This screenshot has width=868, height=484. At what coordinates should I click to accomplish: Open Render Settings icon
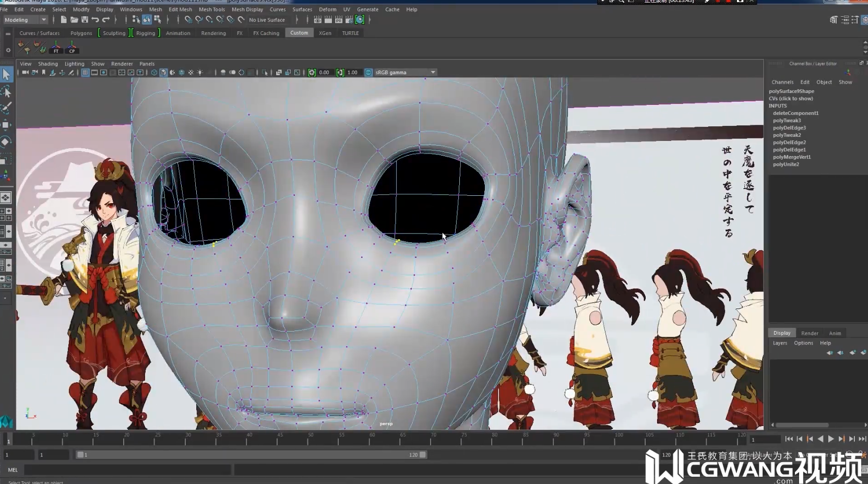[349, 20]
